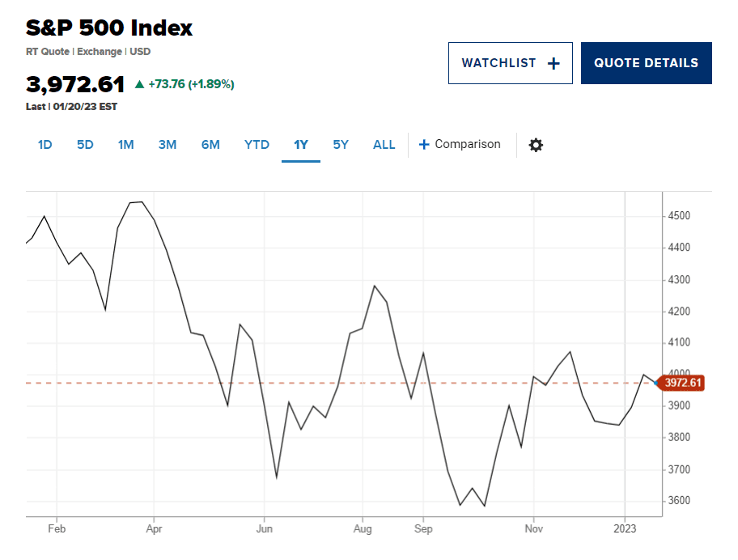Show the YTD chart range
The width and height of the screenshot is (738, 560).
[257, 145]
